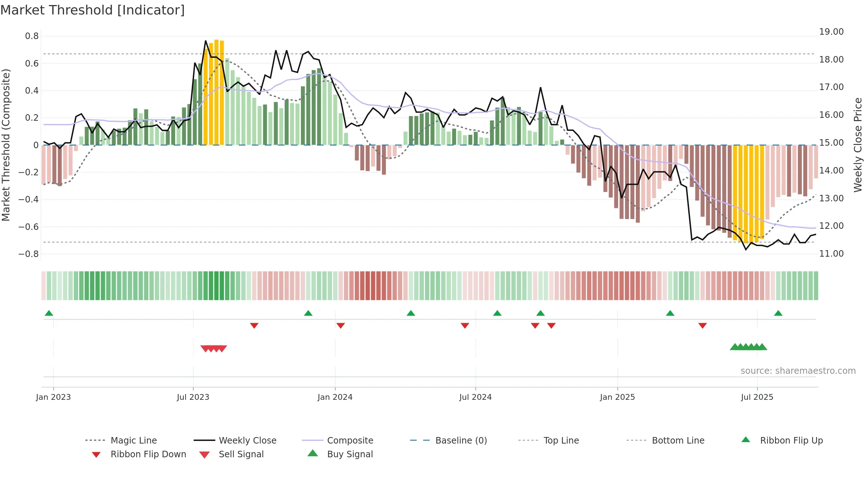868x488 pixels.
Task: Click the −0.8 tick on left axis
Action: coord(29,254)
